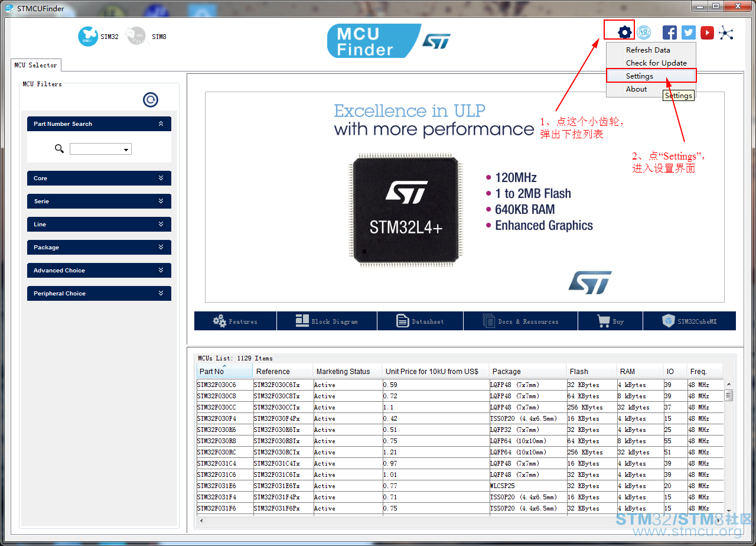Viewport: 756px width, 546px height.
Task: Open the YouTube icon
Action: click(707, 32)
